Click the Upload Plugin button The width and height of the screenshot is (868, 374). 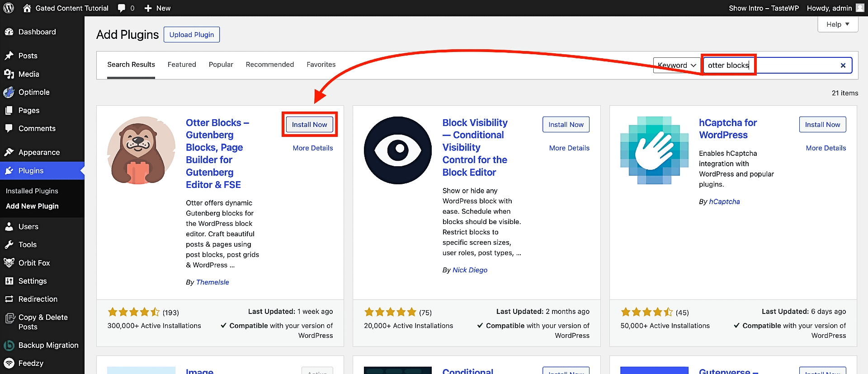point(192,35)
